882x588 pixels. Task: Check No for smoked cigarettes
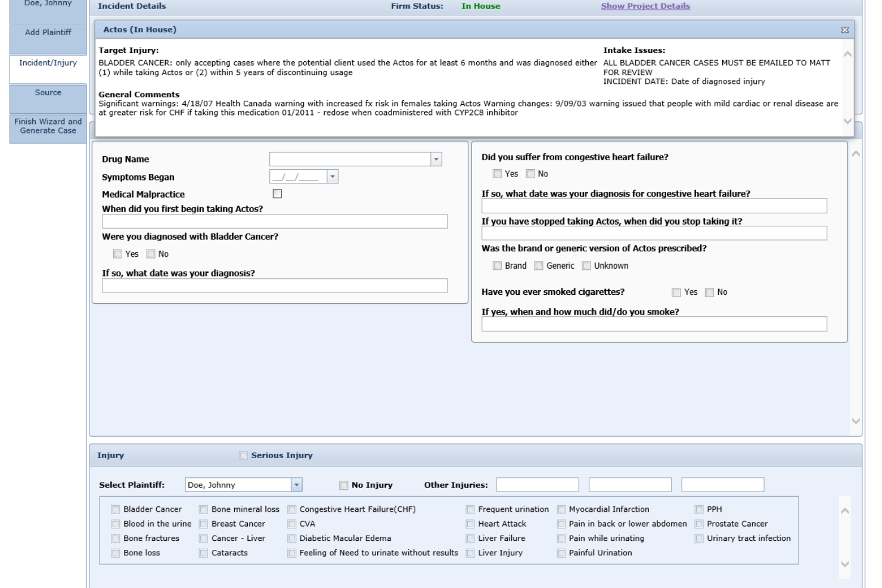(x=709, y=293)
